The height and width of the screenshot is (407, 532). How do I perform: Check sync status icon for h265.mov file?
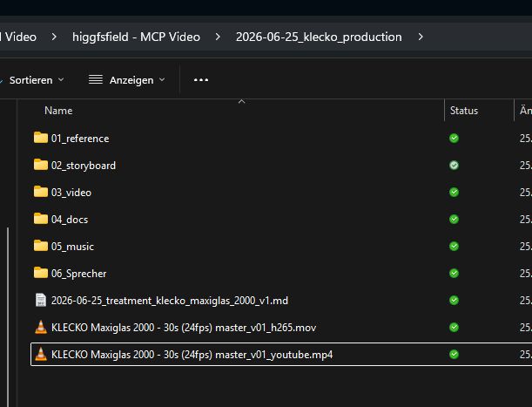coord(454,327)
